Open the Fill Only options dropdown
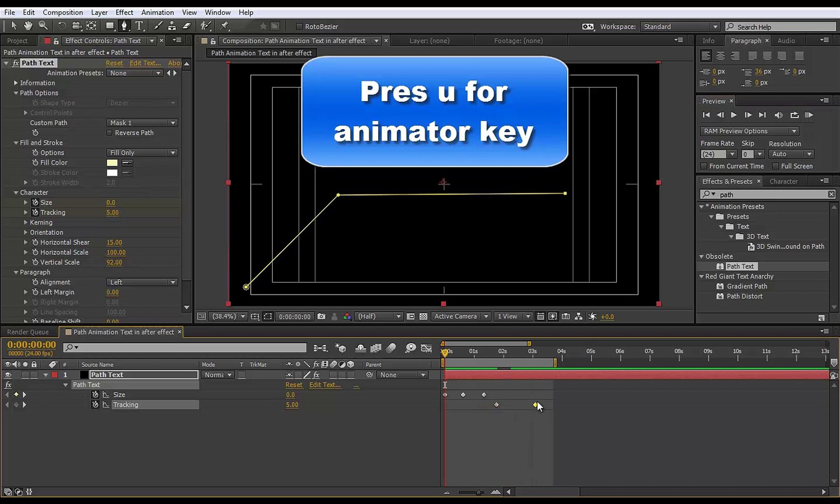 point(142,152)
